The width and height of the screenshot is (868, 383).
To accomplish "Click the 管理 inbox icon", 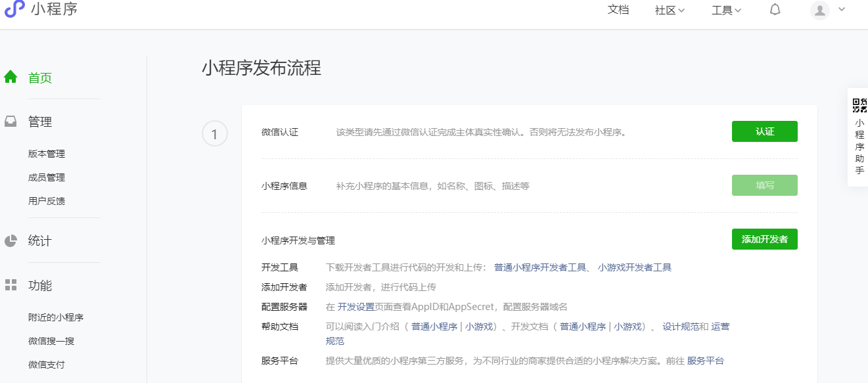I will click(11, 122).
